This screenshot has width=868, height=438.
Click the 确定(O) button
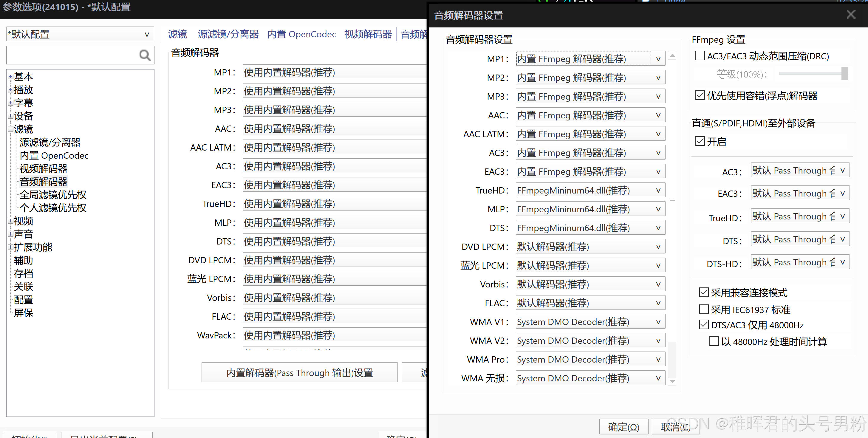[623, 427]
